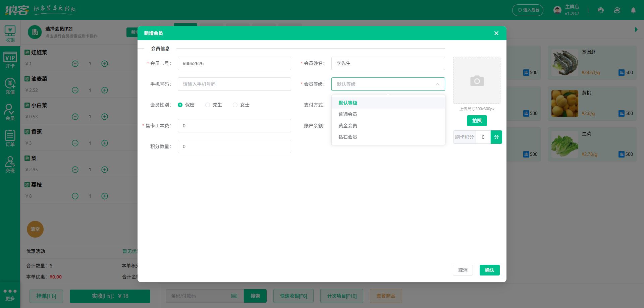Decrease quantity of 荔枝

click(75, 196)
